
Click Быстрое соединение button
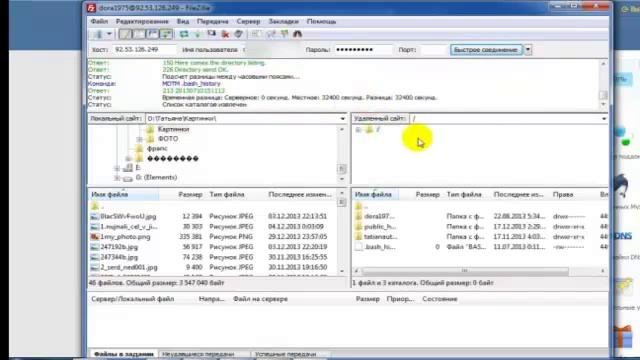point(486,50)
